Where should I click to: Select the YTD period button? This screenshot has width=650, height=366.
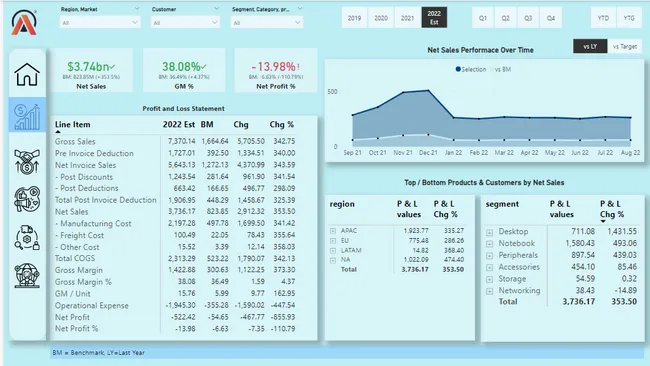pos(604,18)
